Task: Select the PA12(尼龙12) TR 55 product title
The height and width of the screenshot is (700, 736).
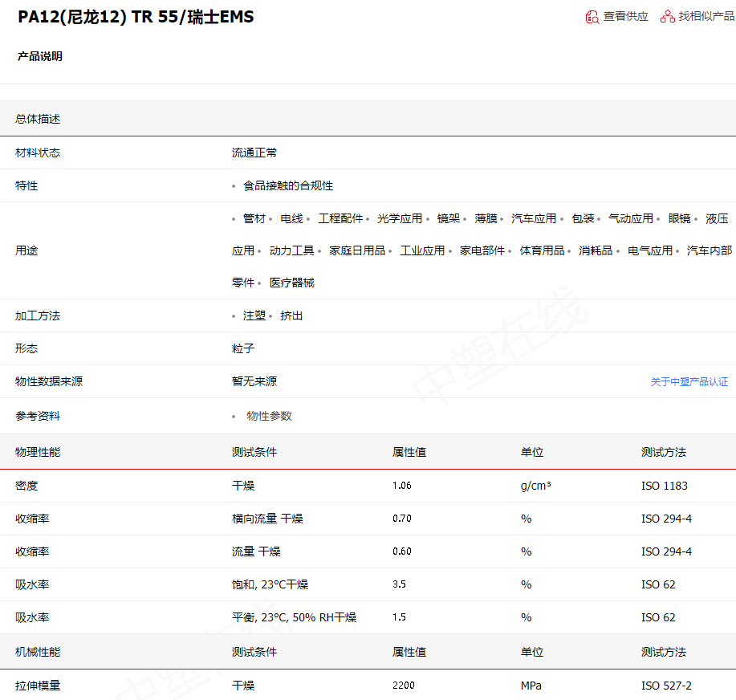Action: 135,16
